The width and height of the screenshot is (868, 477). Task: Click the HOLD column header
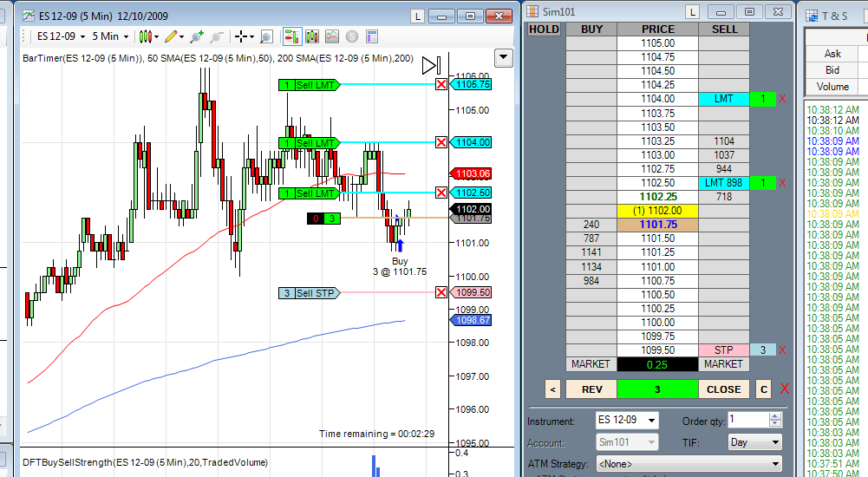545,29
